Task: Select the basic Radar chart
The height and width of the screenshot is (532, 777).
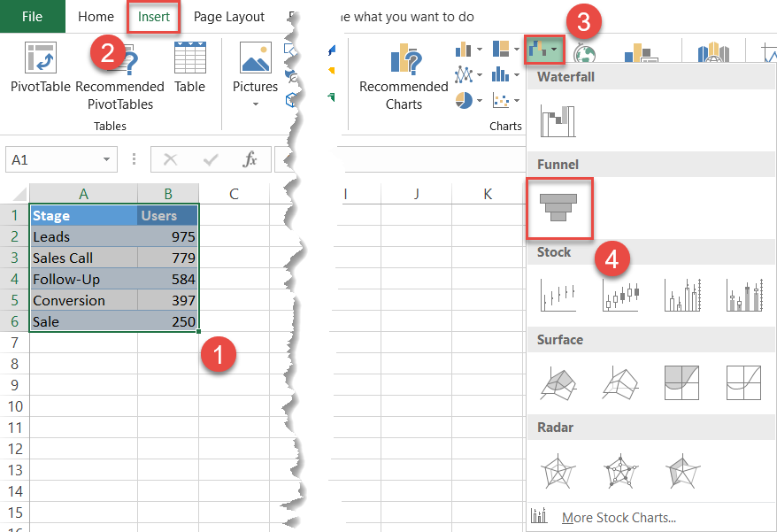Action: (558, 471)
